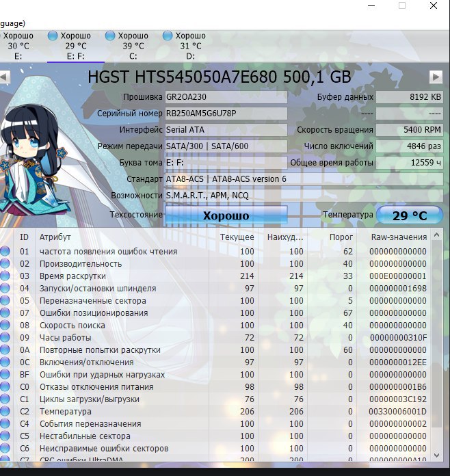This screenshot has width=450, height=476.
Task: Click status orb for События переназначения row
Action: (5, 423)
